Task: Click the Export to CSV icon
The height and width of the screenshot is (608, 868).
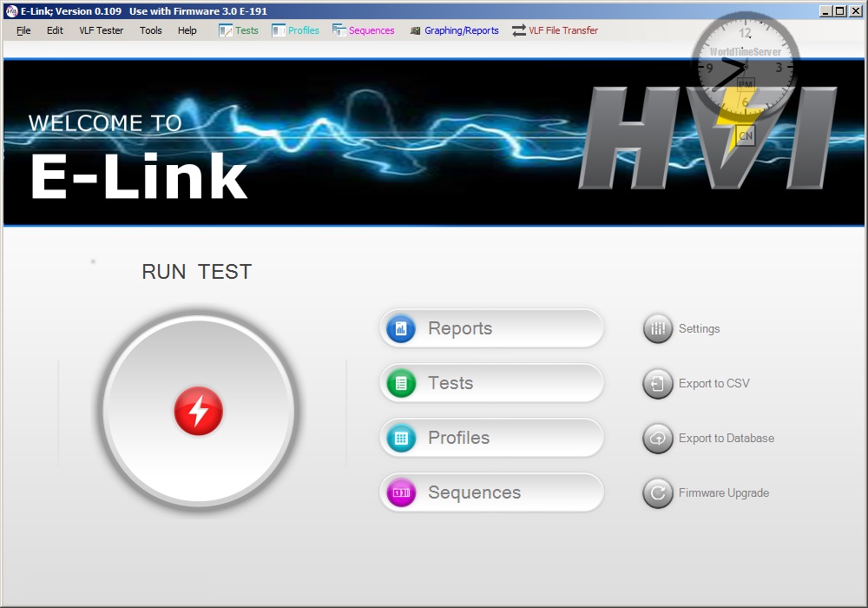Action: [x=658, y=383]
